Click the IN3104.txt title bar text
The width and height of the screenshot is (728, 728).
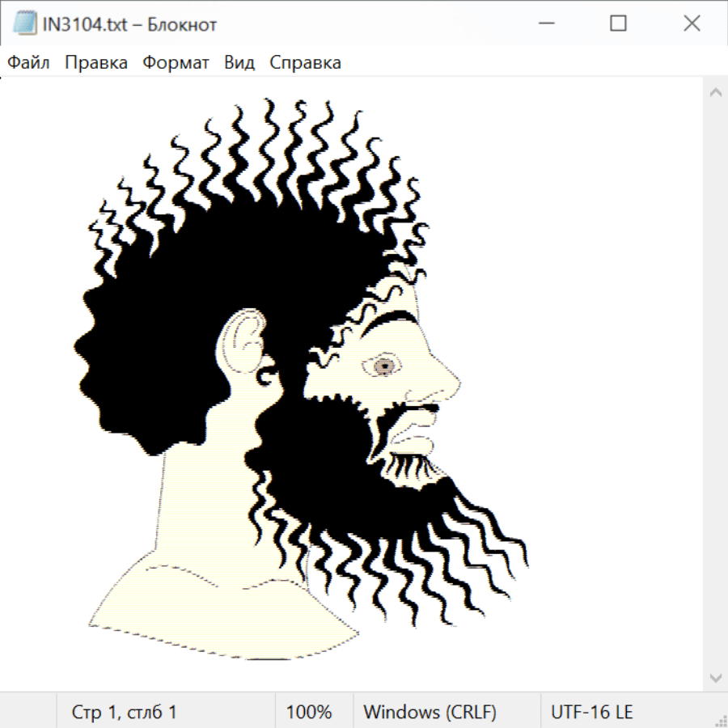(x=129, y=24)
